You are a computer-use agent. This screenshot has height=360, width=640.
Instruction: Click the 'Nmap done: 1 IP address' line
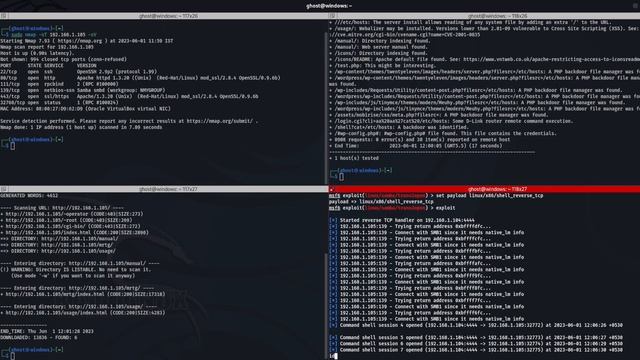pyautogui.click(x=81, y=127)
